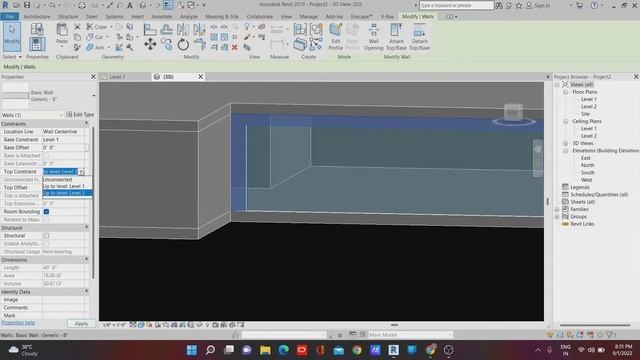Select the Move tool cross-arrows icon

[150, 44]
